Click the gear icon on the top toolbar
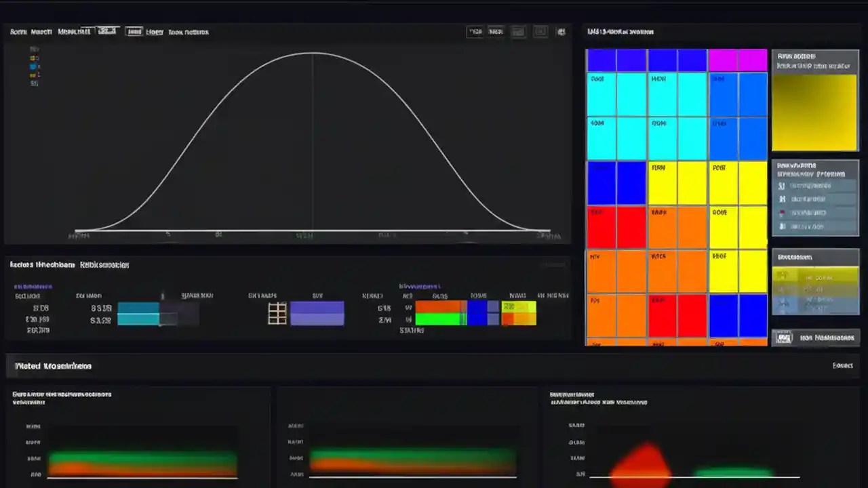Screen dimensions: 868x488 click(x=561, y=31)
